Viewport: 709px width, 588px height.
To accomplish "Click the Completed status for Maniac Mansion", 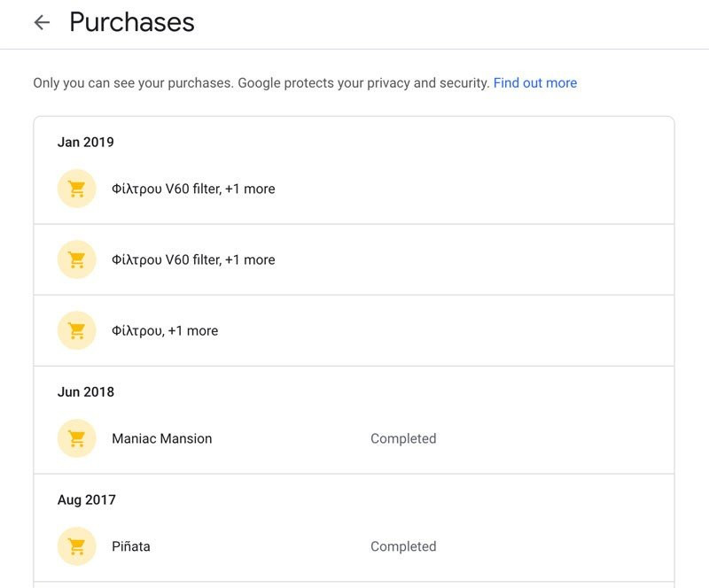I will (403, 438).
